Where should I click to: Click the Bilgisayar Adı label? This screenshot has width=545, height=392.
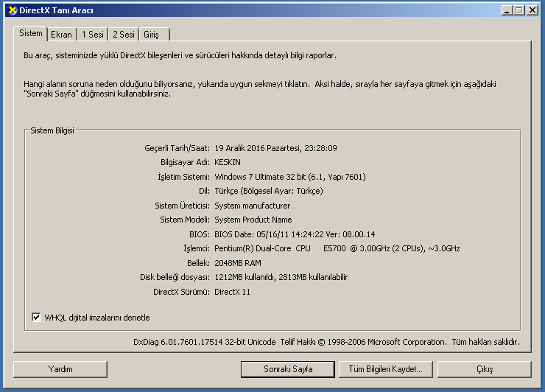tap(185, 162)
